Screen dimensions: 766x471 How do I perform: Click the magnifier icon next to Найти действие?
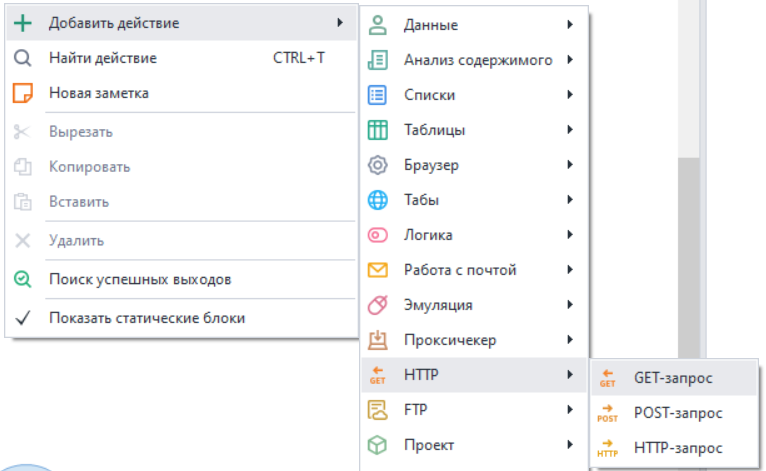[x=22, y=58]
